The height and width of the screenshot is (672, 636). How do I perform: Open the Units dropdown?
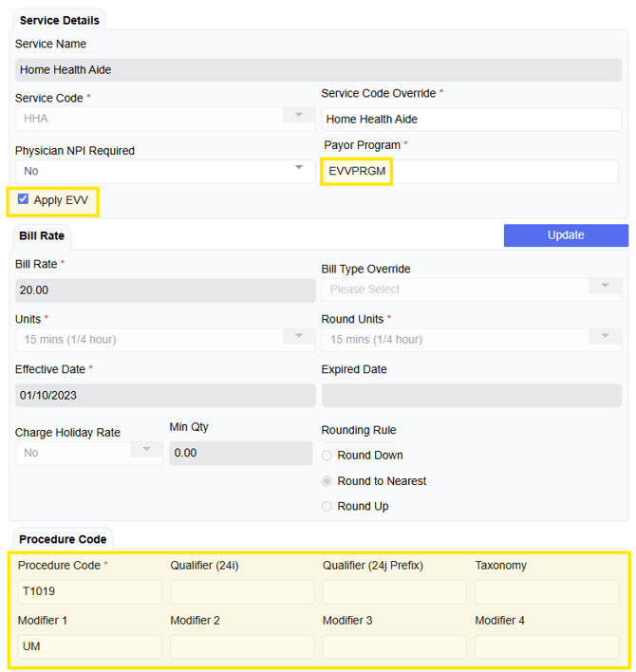tap(165, 340)
